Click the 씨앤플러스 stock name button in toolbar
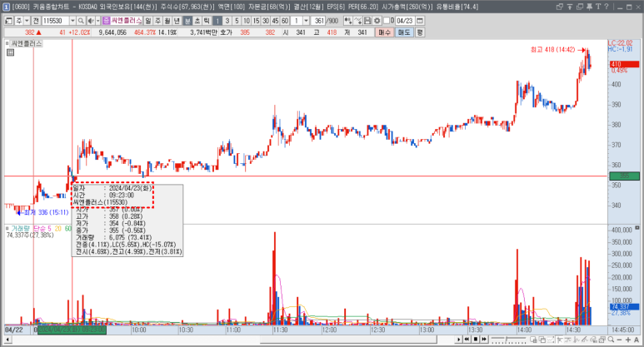This screenshot has height=347, width=644. pos(126,21)
